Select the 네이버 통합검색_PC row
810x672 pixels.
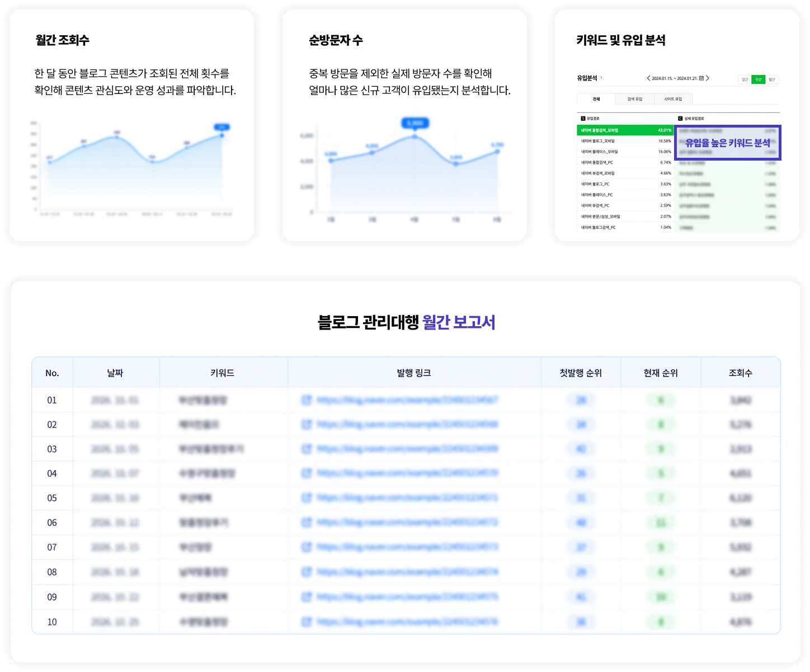[x=625, y=162]
